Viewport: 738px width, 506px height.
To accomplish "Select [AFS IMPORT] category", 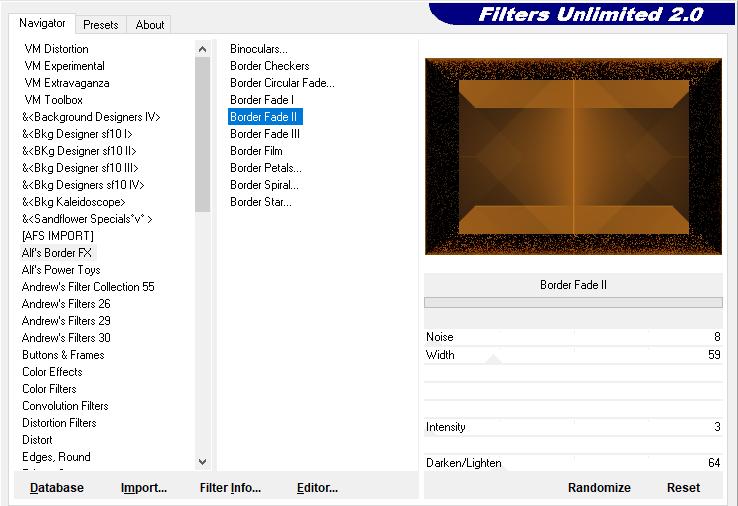I will pos(58,235).
